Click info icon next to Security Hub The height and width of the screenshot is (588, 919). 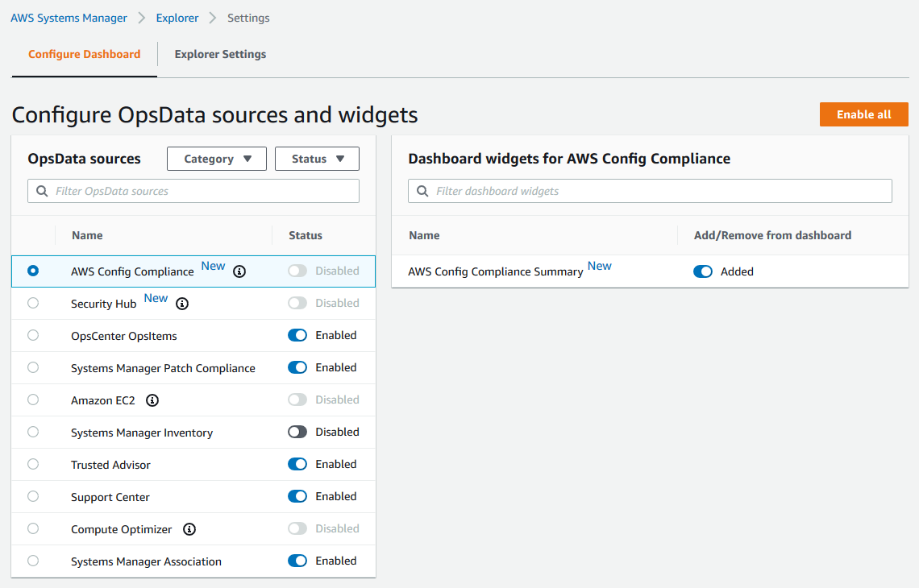[x=182, y=304]
